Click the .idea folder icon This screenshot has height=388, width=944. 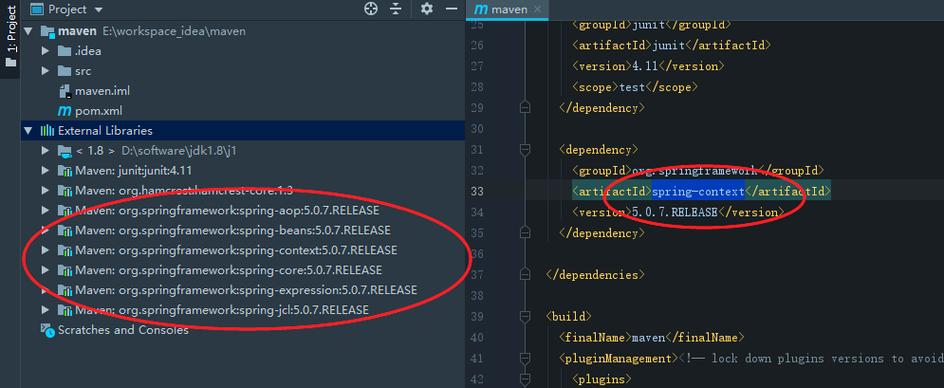coord(64,51)
